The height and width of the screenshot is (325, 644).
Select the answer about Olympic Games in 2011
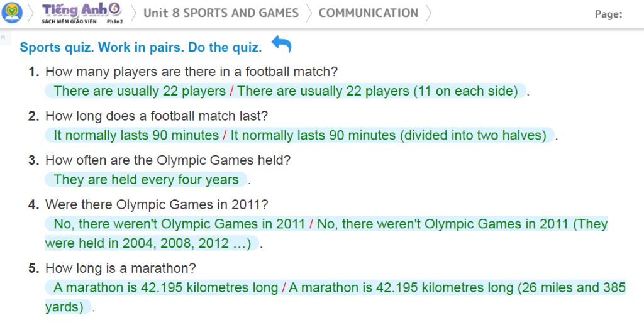(x=326, y=233)
